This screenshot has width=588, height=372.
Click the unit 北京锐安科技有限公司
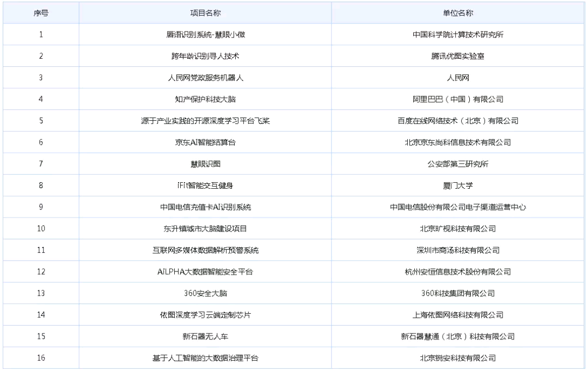pos(458,358)
